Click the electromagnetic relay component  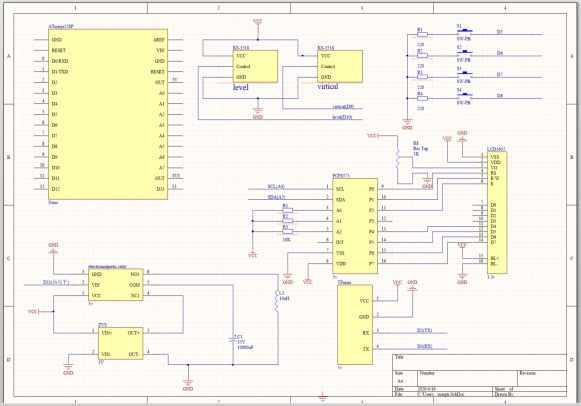(116, 284)
